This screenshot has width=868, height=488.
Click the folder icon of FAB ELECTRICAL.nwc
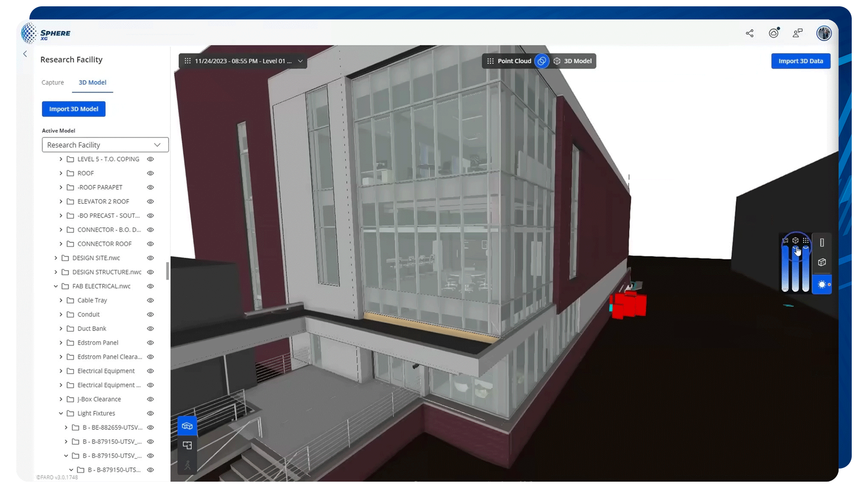65,286
